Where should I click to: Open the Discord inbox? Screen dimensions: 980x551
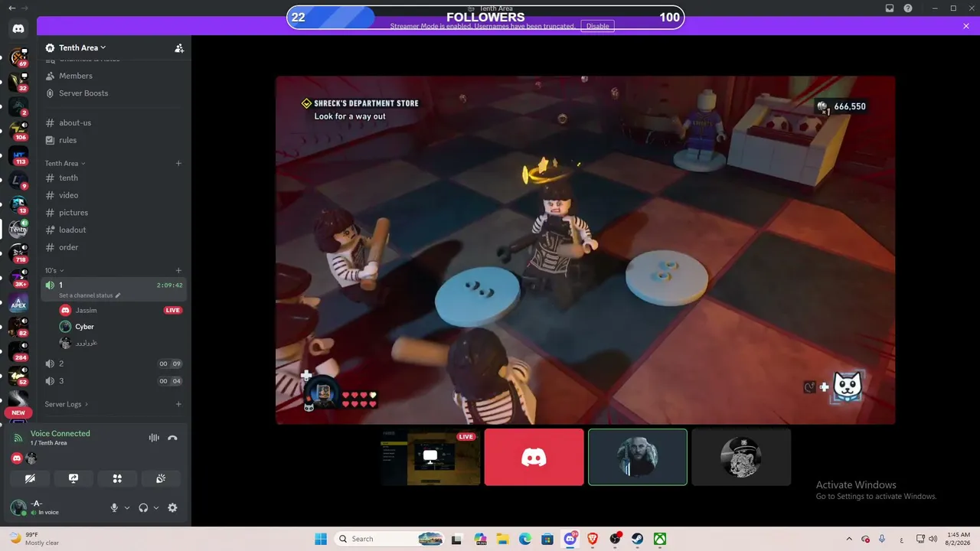pos(890,8)
